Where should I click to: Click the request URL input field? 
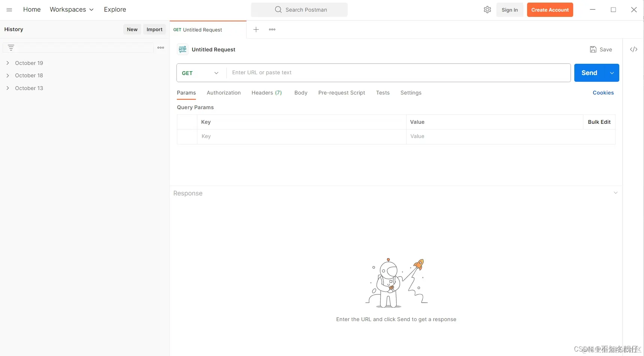coord(399,73)
